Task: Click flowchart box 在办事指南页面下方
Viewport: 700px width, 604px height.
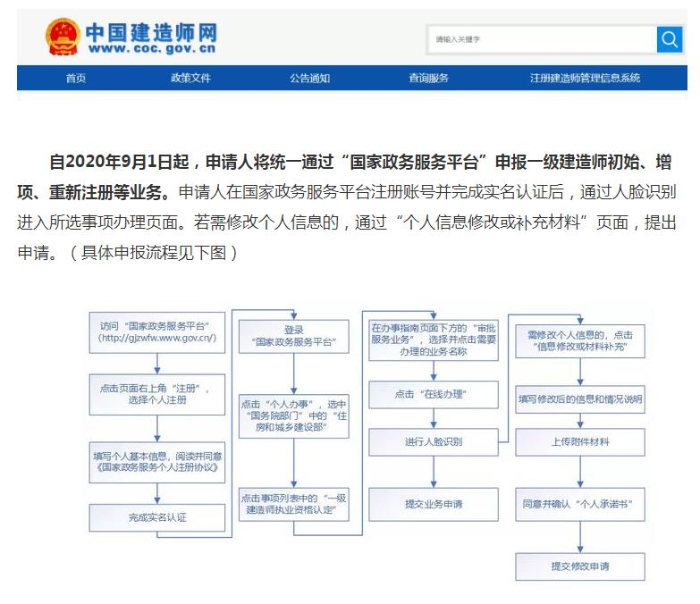Action: pos(434,340)
